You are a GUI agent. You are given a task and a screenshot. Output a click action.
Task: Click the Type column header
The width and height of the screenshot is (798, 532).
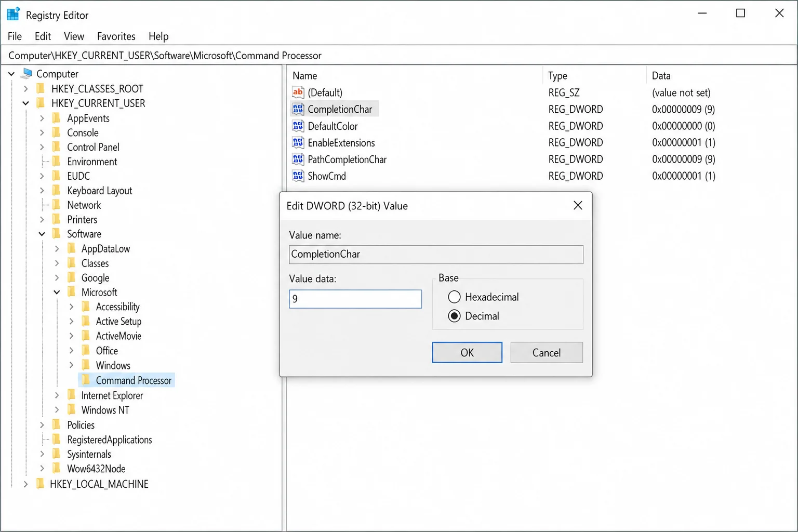pos(594,76)
